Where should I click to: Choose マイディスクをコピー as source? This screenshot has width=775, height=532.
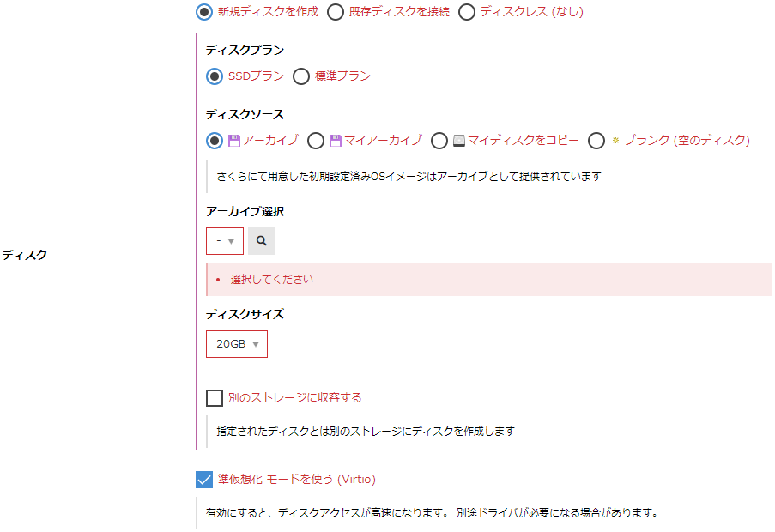[x=438, y=140]
